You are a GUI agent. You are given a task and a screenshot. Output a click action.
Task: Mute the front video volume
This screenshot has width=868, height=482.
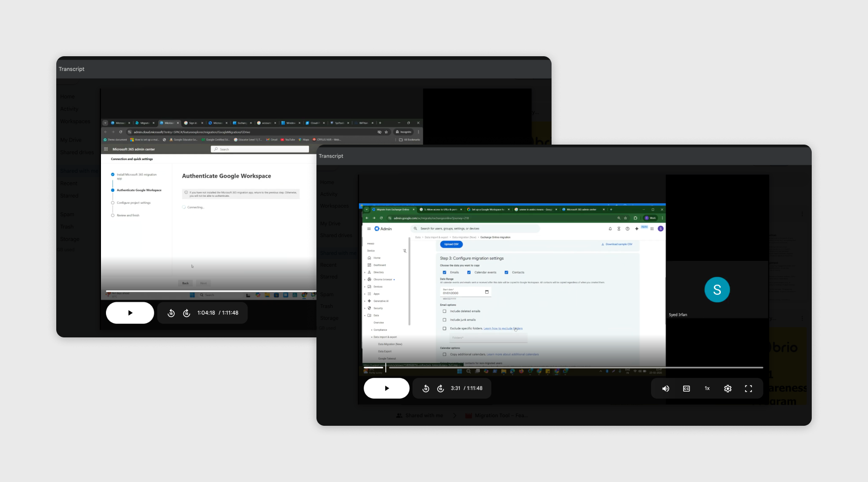[666, 389]
